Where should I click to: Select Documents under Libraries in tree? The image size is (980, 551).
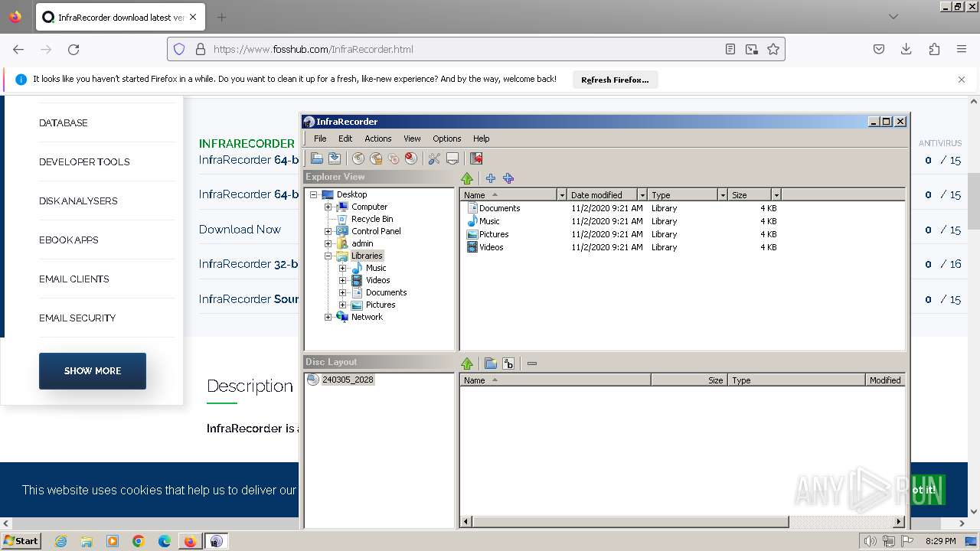tap(386, 292)
